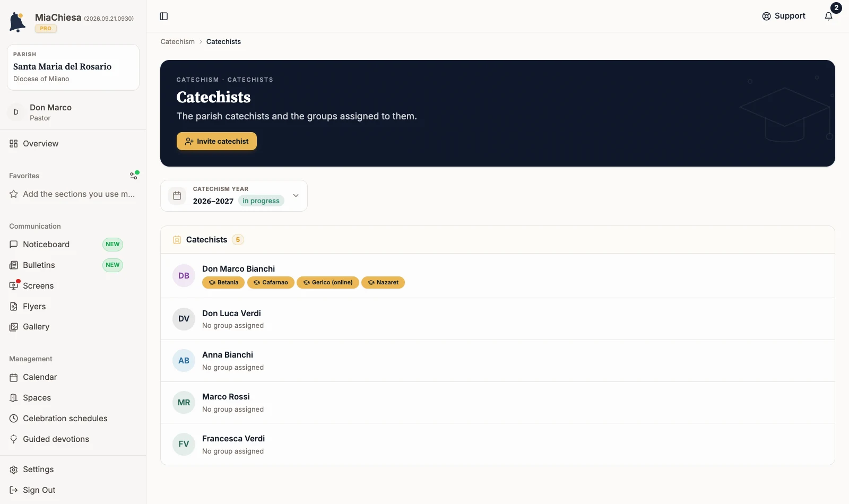Click the Catechists breadcrumb label

[x=223, y=42]
